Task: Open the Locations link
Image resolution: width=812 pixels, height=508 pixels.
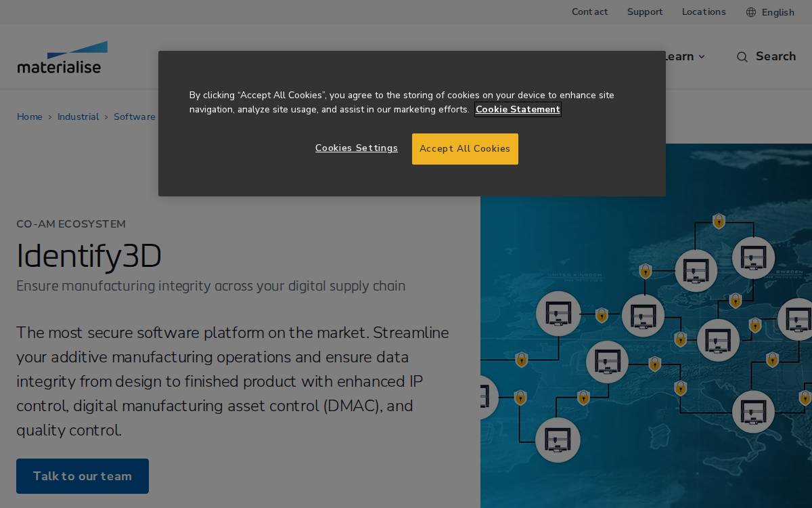Action: point(704,12)
